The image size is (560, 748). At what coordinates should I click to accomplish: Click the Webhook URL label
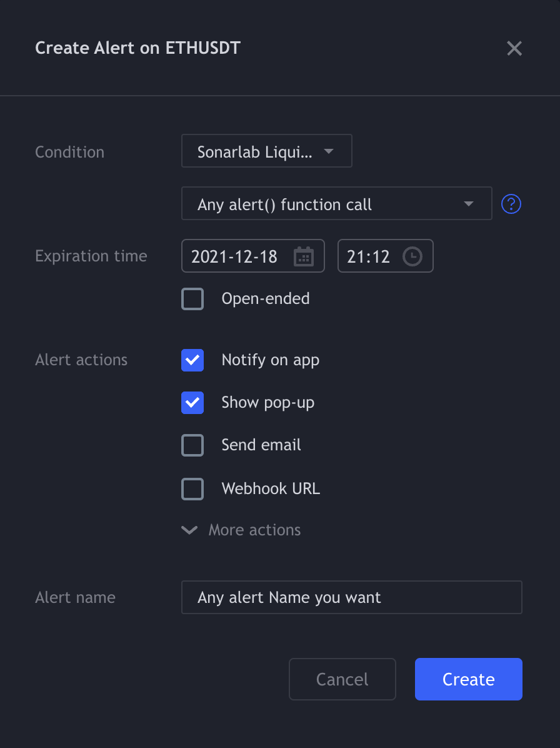(x=271, y=488)
